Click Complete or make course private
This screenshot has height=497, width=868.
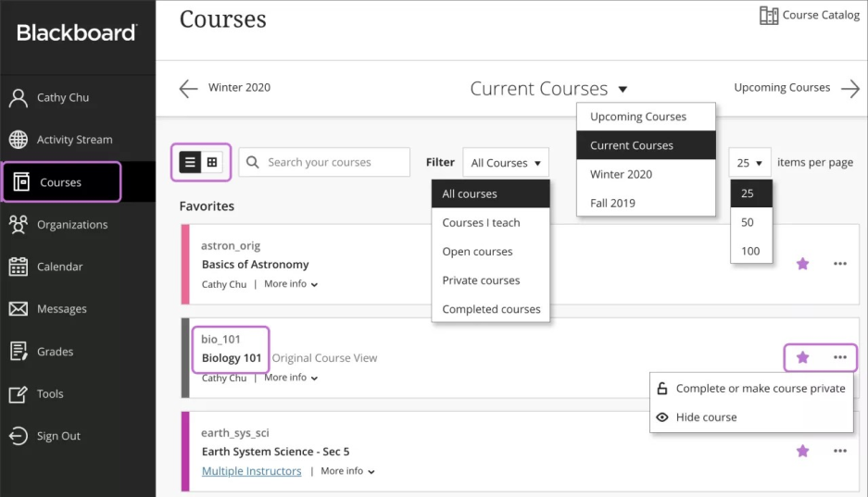(x=751, y=389)
